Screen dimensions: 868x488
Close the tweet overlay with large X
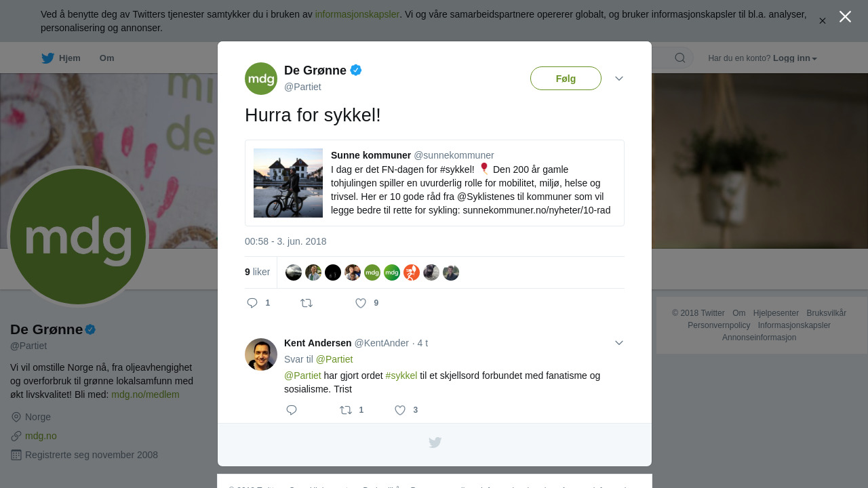pyautogui.click(x=845, y=16)
